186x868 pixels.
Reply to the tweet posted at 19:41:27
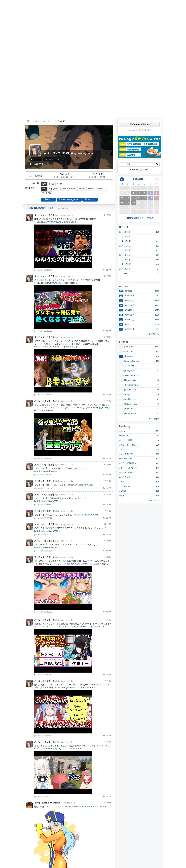tap(104, 458)
